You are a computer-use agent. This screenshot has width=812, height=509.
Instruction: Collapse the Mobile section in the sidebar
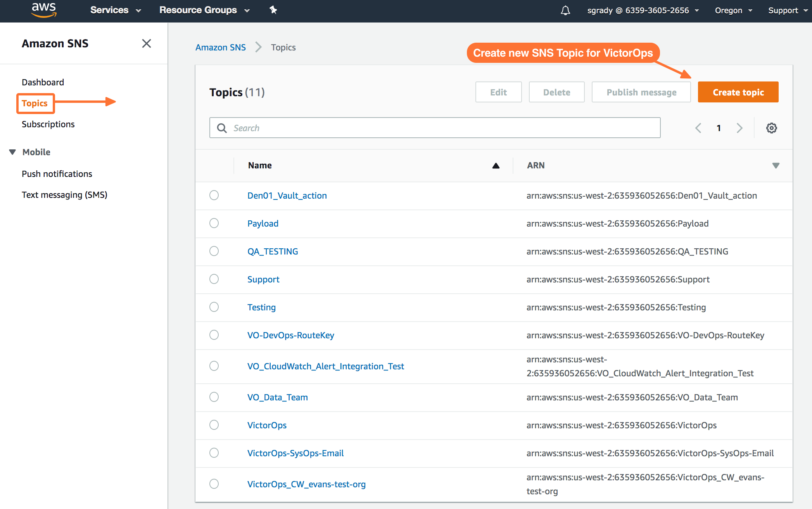pos(13,152)
